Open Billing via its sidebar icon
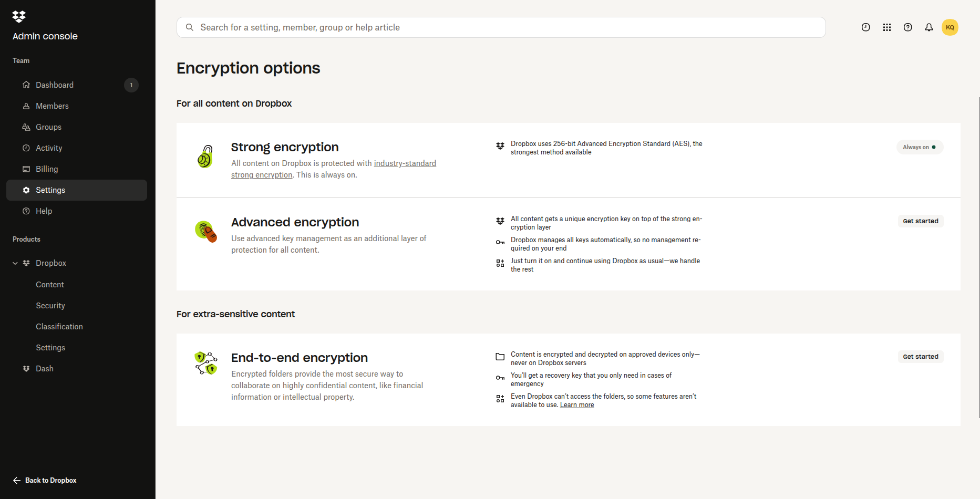This screenshot has height=499, width=980. pos(26,169)
